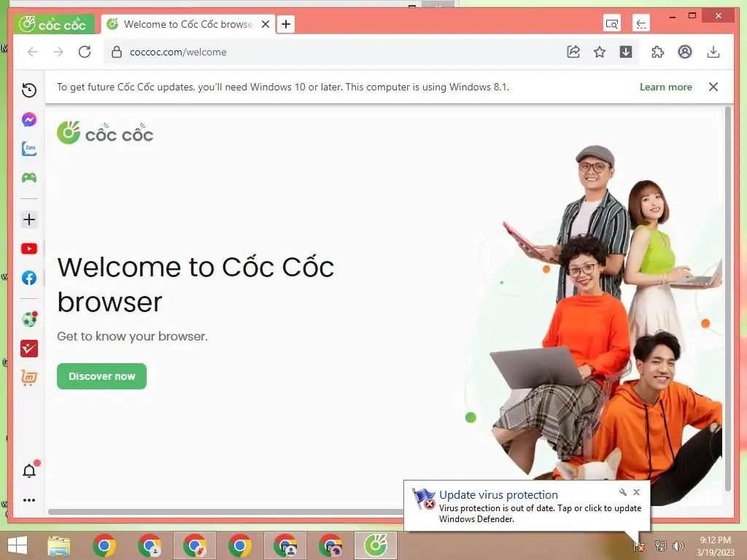Open the notification wrench options icon
This screenshot has height=560, width=747.
(x=623, y=492)
